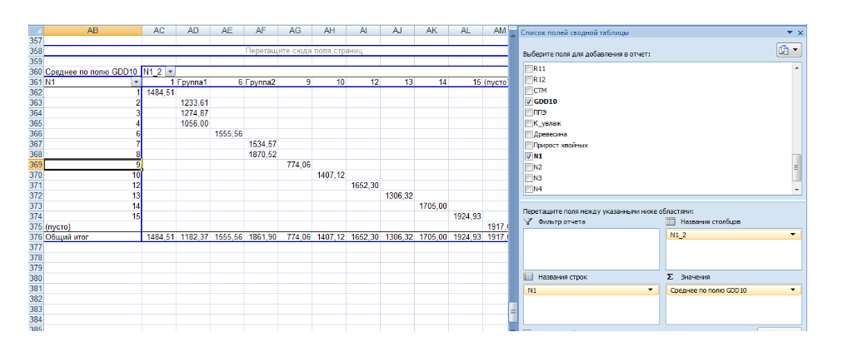
Task: Uncheck the GDD10 field checkbox
Action: (x=527, y=101)
